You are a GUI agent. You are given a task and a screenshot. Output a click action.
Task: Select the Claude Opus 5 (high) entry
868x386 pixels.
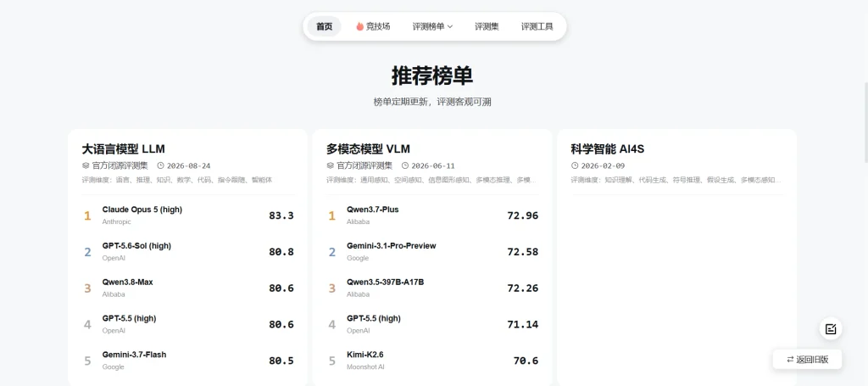click(x=188, y=215)
